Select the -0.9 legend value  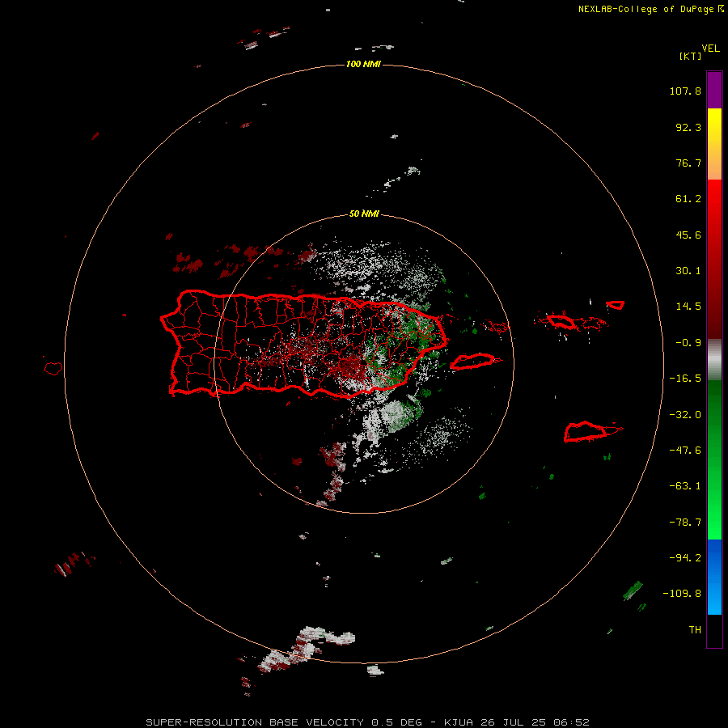click(688, 343)
